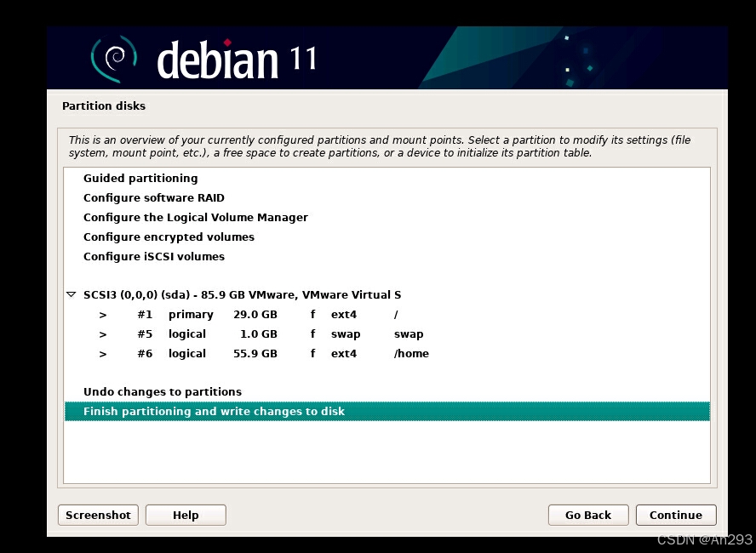Click the Screenshot button
Screen dimensions: 756x553
pyautogui.click(x=99, y=515)
